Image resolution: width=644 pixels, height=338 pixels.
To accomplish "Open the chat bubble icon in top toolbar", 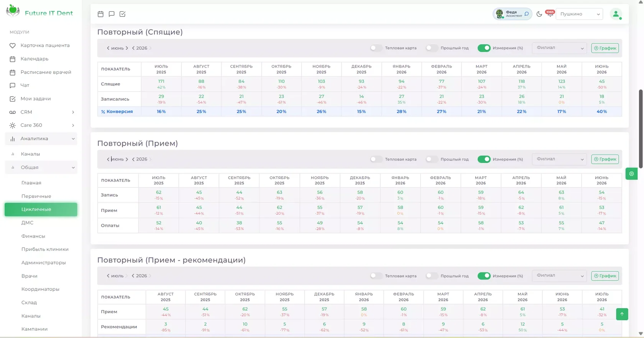I will [112, 14].
